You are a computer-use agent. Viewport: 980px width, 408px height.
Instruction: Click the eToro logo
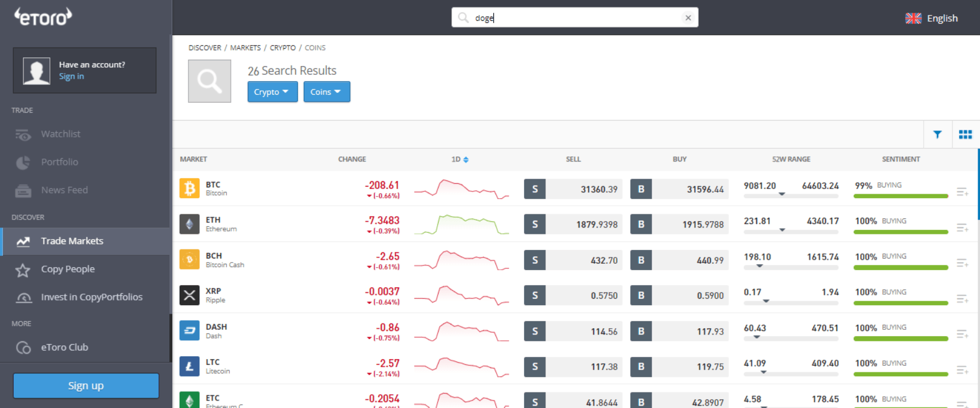click(x=43, y=17)
